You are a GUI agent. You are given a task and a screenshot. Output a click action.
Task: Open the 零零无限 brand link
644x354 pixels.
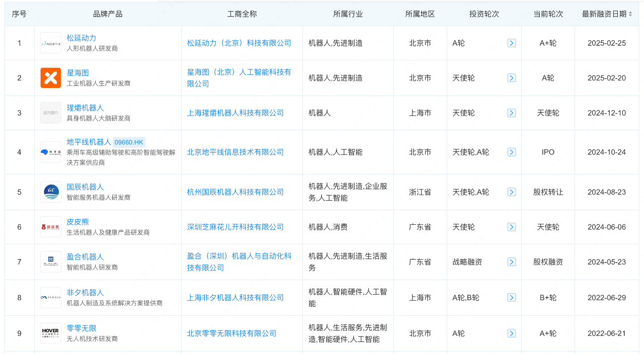(x=82, y=328)
